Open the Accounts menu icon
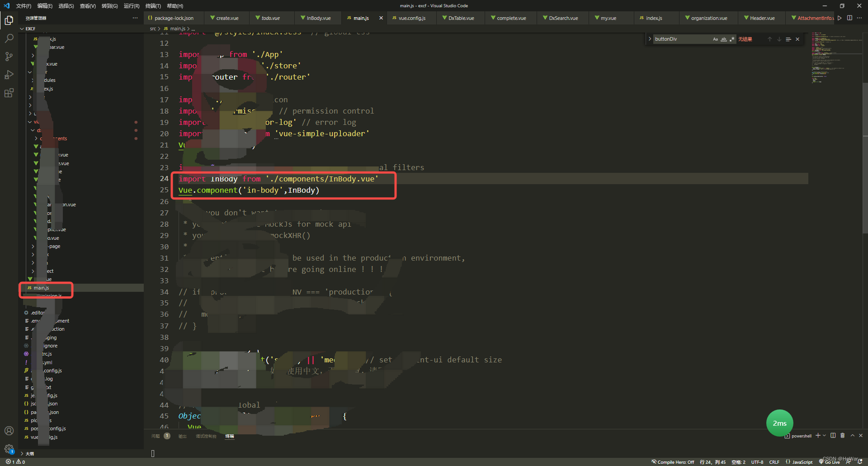This screenshot has width=868, height=466. tap(9, 431)
